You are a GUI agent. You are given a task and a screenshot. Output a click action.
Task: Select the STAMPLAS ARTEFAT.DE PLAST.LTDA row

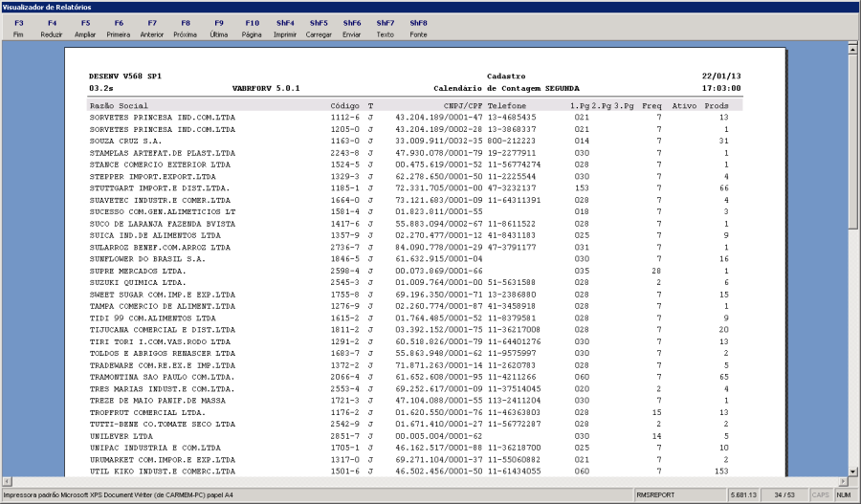click(409, 153)
